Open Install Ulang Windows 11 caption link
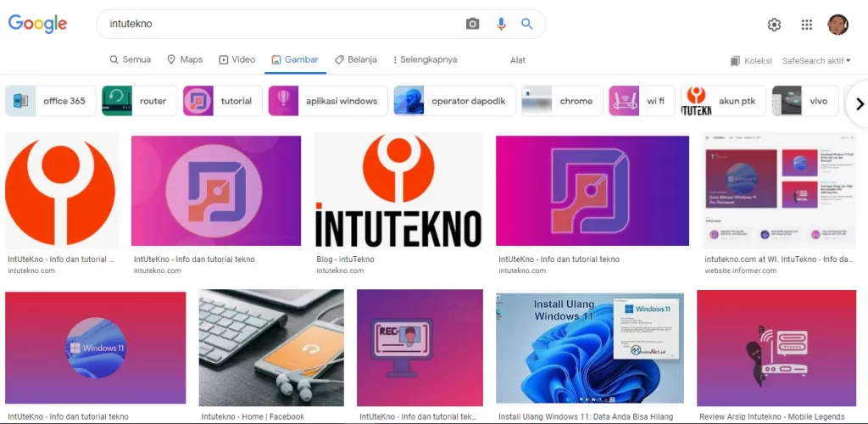 click(x=586, y=417)
